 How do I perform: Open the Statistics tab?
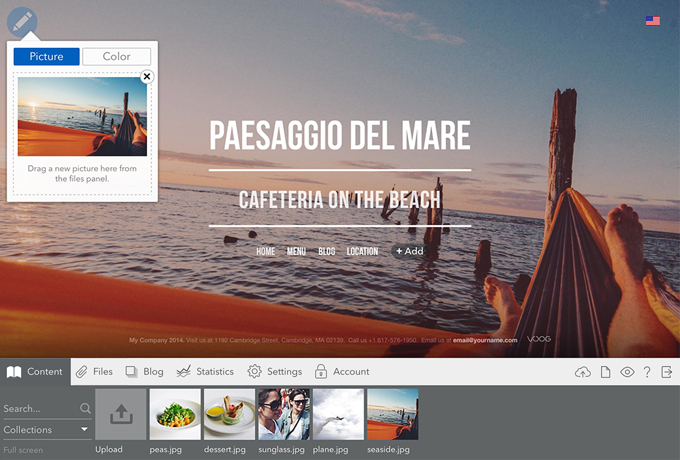pyautogui.click(x=205, y=372)
